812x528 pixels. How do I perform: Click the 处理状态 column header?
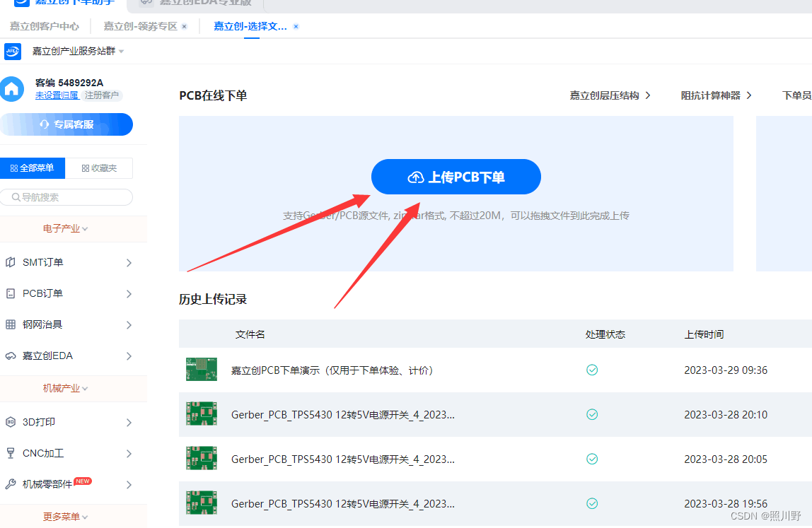[x=605, y=334]
